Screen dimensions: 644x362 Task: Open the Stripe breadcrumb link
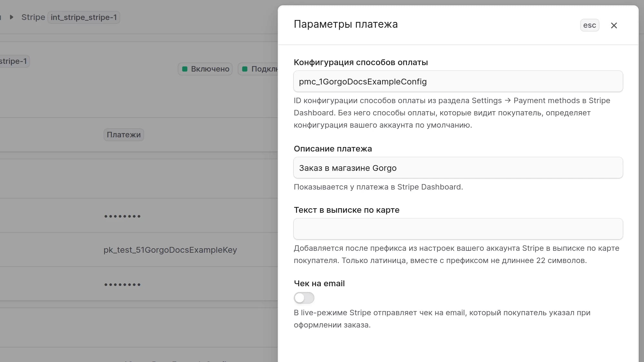33,17
